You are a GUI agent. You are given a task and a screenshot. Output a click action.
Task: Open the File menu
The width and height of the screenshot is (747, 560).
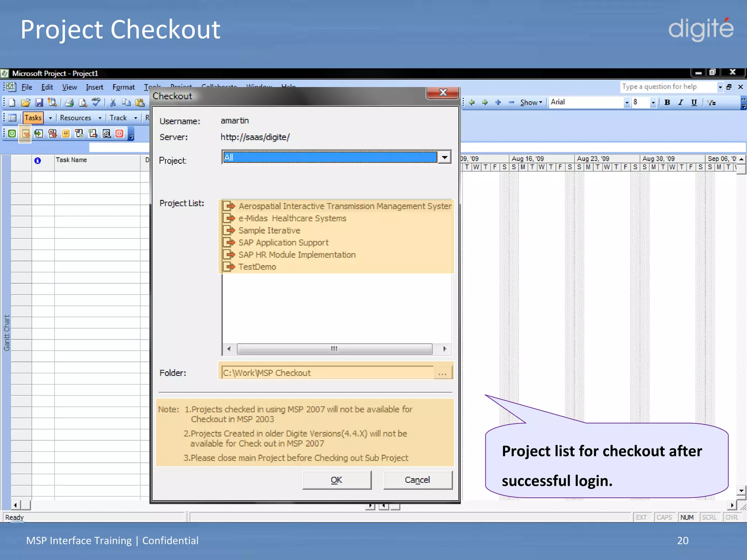click(27, 87)
